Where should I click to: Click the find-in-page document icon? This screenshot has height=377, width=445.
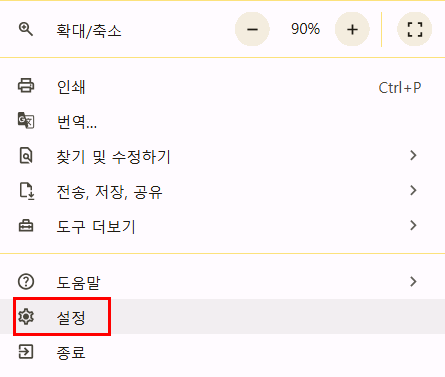tap(26, 156)
